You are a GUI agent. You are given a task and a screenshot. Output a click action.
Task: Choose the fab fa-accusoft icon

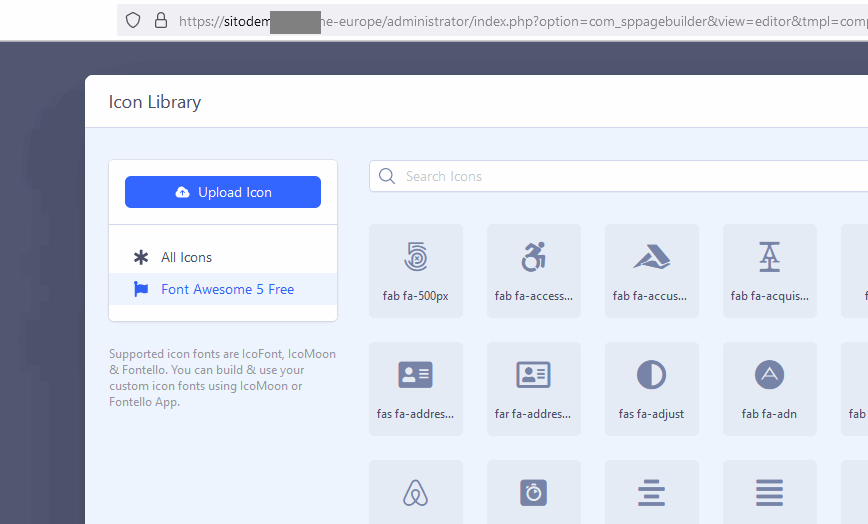(652, 271)
